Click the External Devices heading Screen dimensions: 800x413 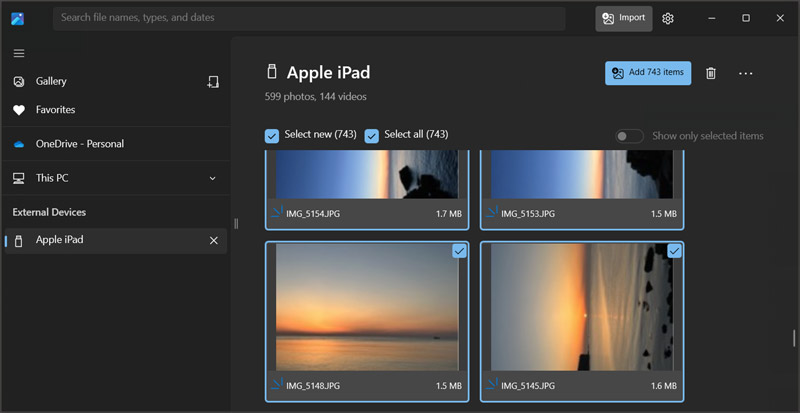49,212
